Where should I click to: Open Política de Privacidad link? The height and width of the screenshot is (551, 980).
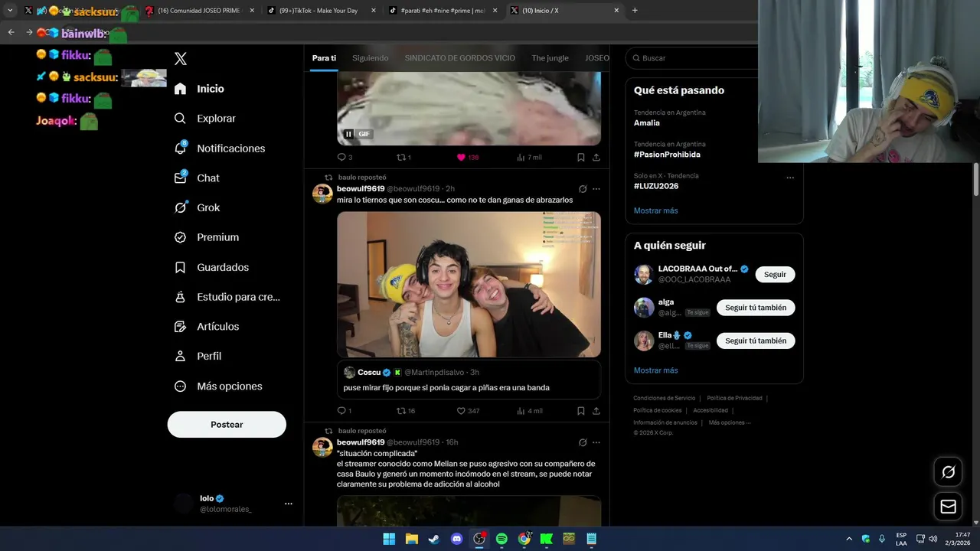pos(734,398)
